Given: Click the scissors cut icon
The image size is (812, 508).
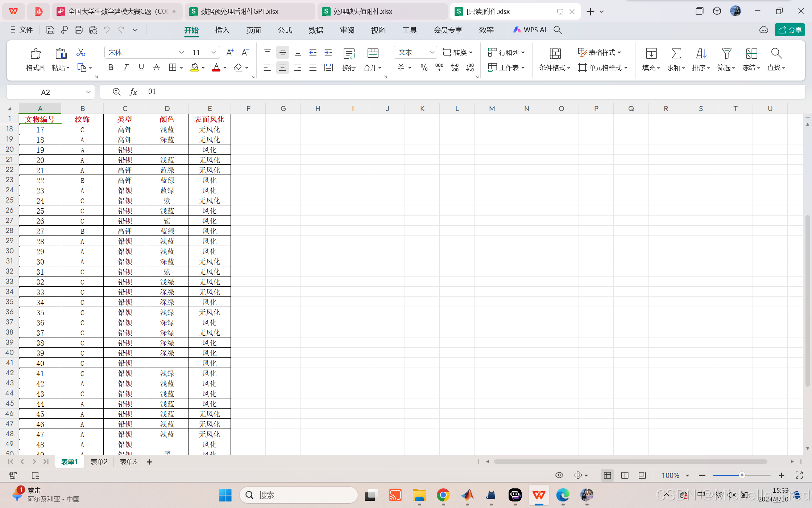Looking at the screenshot, I should 80,53.
